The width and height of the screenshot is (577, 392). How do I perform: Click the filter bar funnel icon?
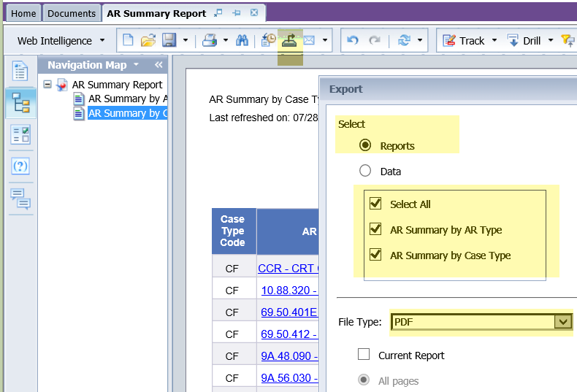(568, 40)
